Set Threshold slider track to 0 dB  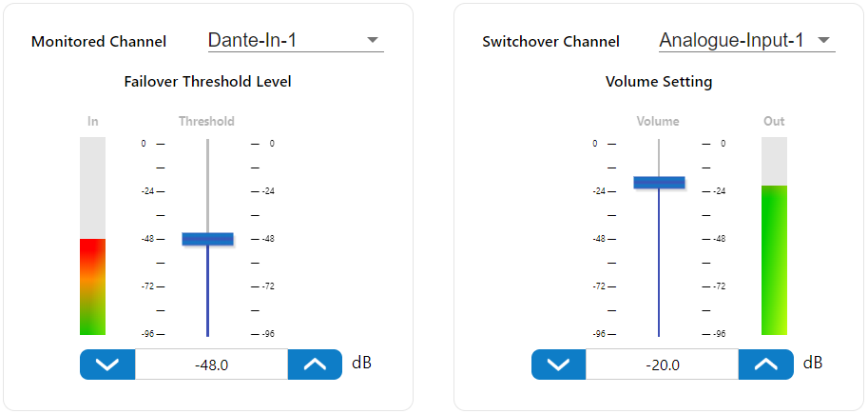pyautogui.click(x=207, y=144)
